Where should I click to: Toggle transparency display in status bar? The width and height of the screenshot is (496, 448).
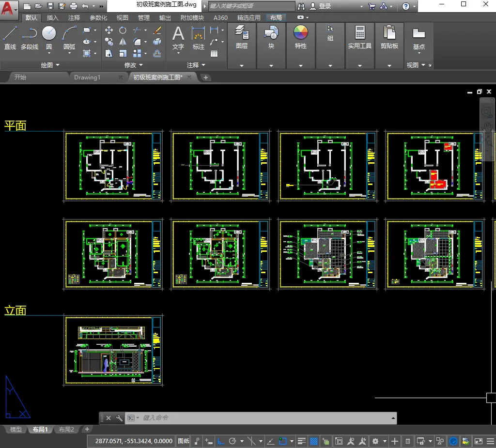coord(314,441)
